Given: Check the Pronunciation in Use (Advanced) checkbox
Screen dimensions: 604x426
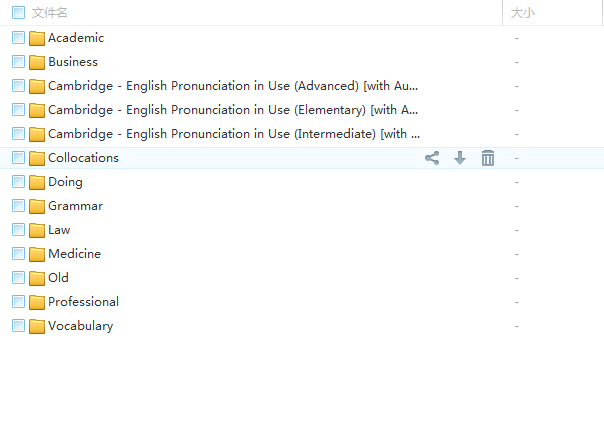Looking at the screenshot, I should [18, 86].
